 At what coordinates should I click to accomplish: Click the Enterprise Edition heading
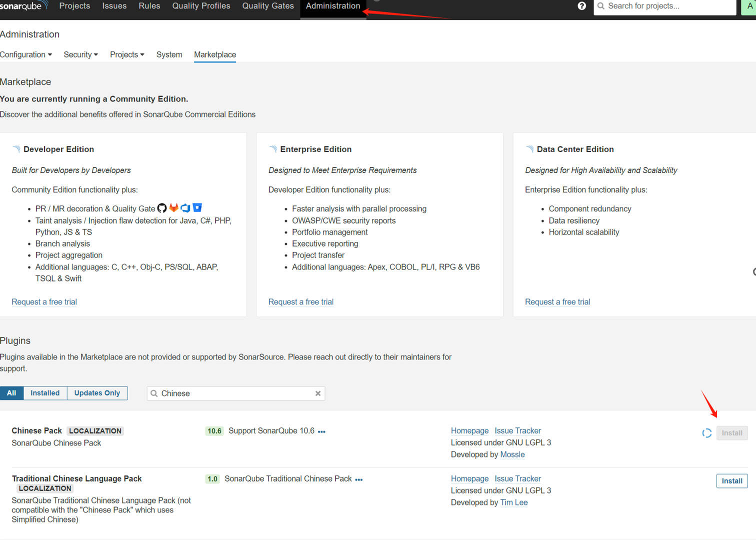coord(315,149)
